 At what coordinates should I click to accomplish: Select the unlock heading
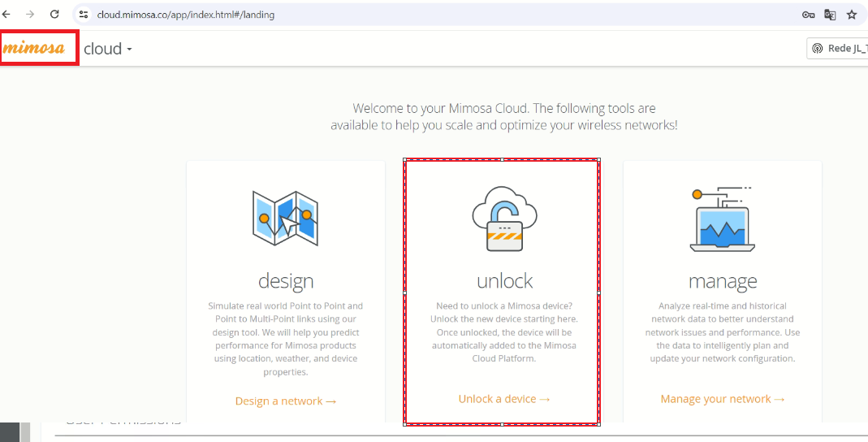[504, 281]
